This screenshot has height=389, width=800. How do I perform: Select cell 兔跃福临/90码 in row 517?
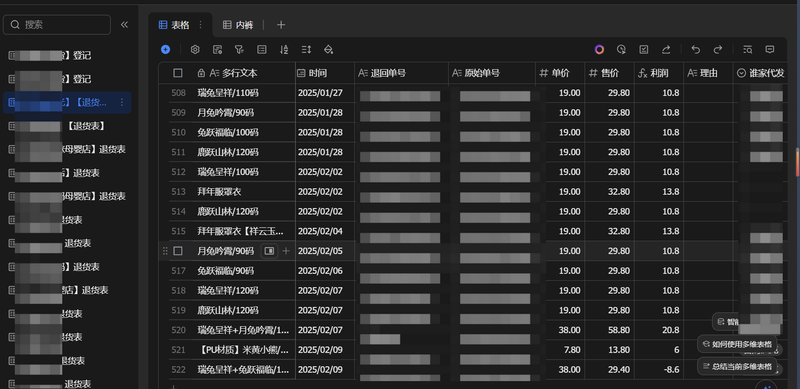(x=244, y=271)
